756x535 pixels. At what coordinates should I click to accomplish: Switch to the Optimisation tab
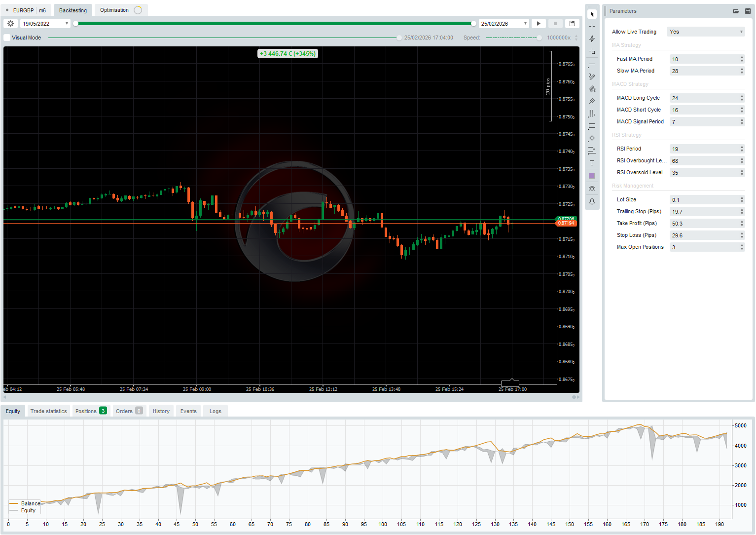click(114, 9)
